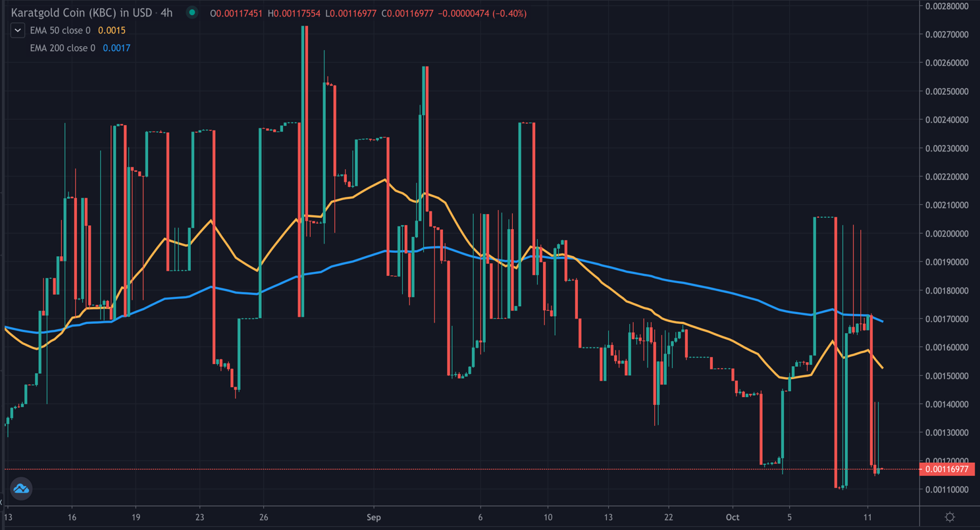980x530 pixels.
Task: Click the high value H0.00117554
Action: click(295, 13)
